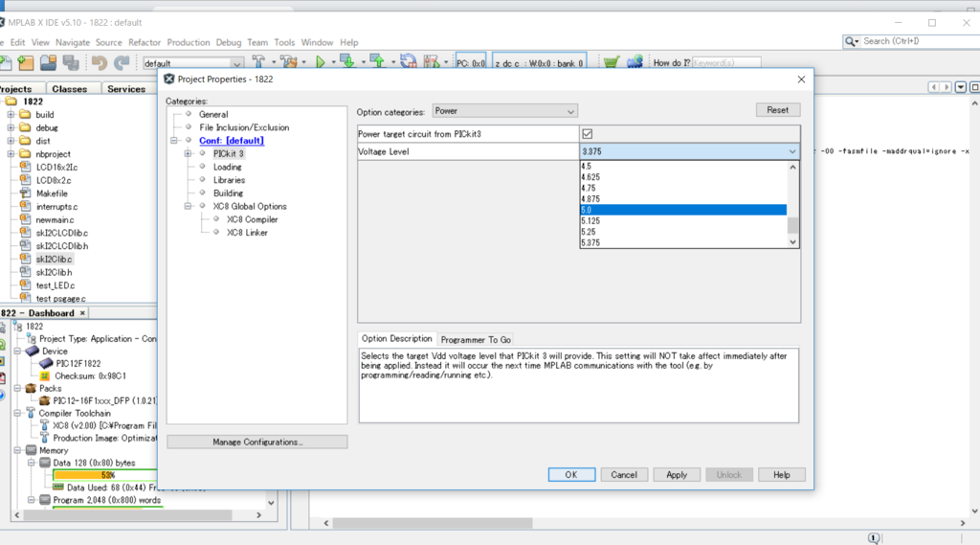This screenshot has height=545, width=980.
Task: Click the Hold in Reset icon
Action: point(408,61)
